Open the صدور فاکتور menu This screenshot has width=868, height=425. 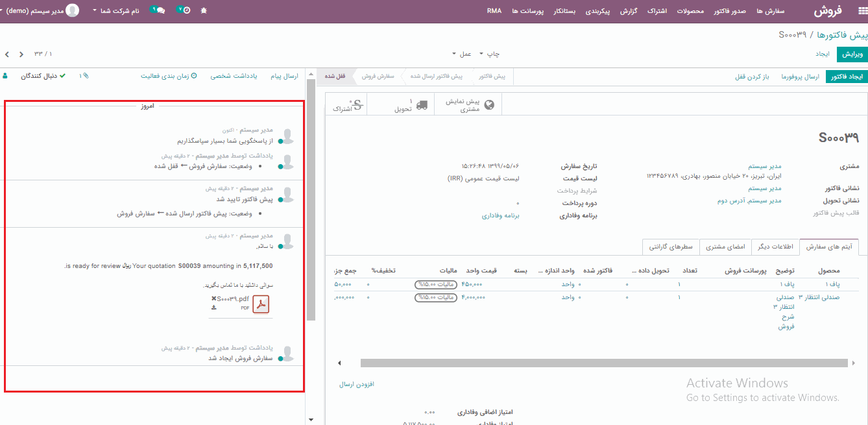pos(729,11)
